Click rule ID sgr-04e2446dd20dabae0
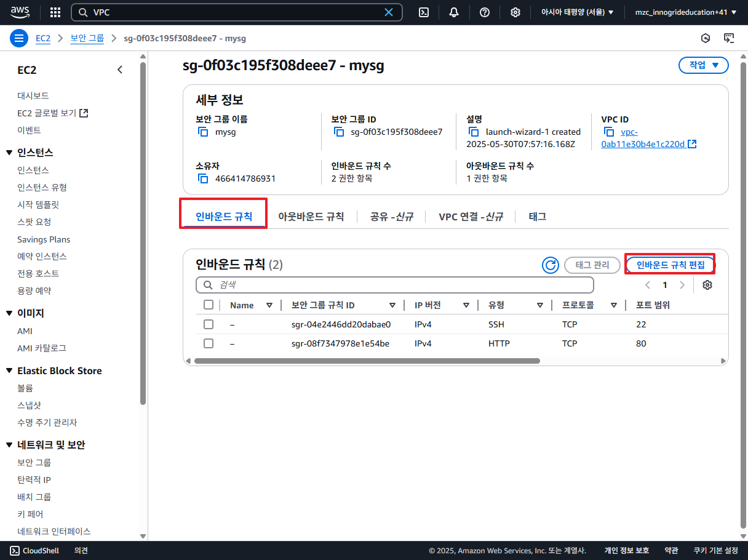The width and height of the screenshot is (748, 560). click(341, 324)
